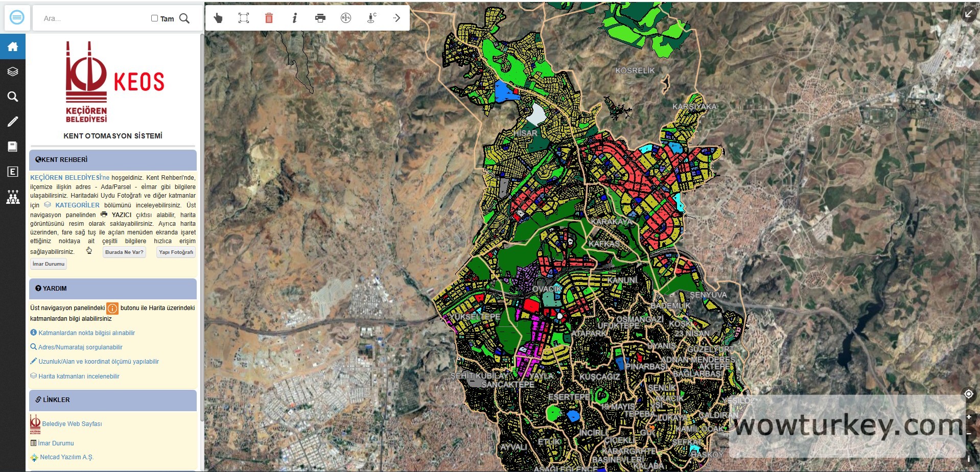Open the search tab in sidebar

click(13, 97)
